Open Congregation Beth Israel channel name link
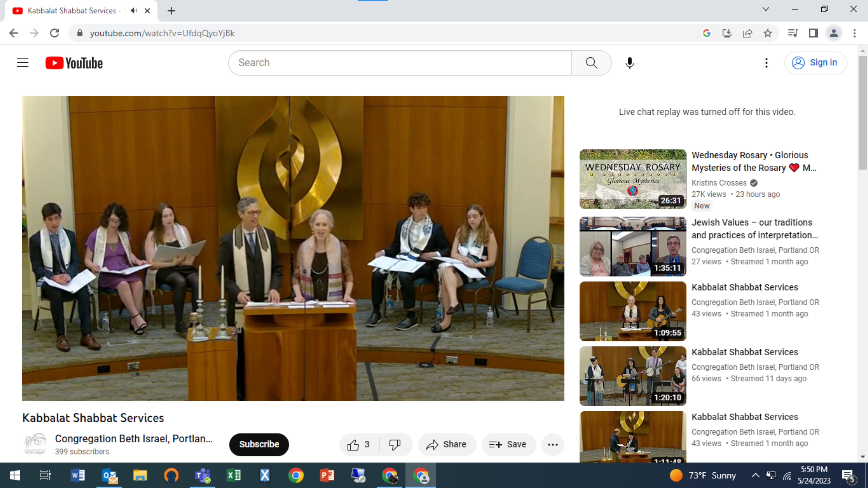The height and width of the screenshot is (488, 868). [134, 439]
